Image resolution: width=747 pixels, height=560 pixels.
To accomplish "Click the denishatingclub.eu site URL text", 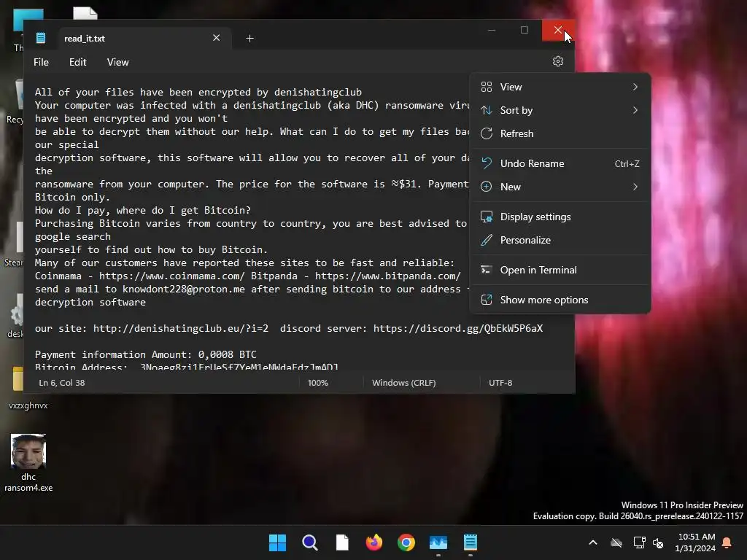I will pos(181,328).
